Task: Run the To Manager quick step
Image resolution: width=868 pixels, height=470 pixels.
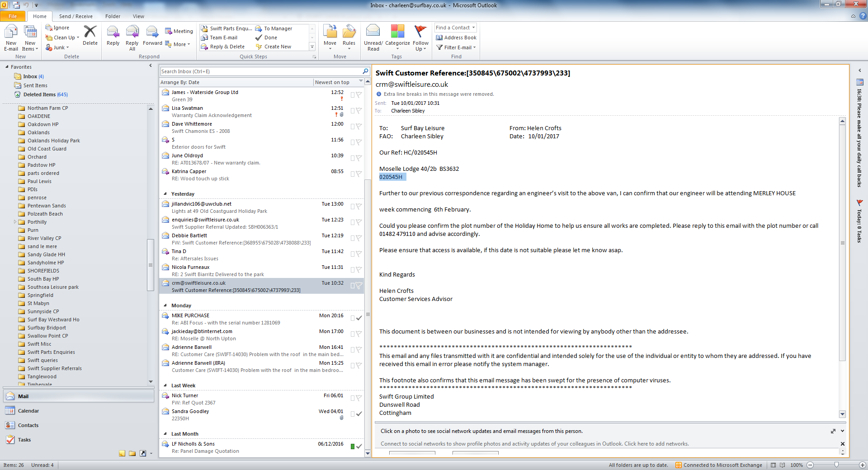Action: click(x=274, y=28)
